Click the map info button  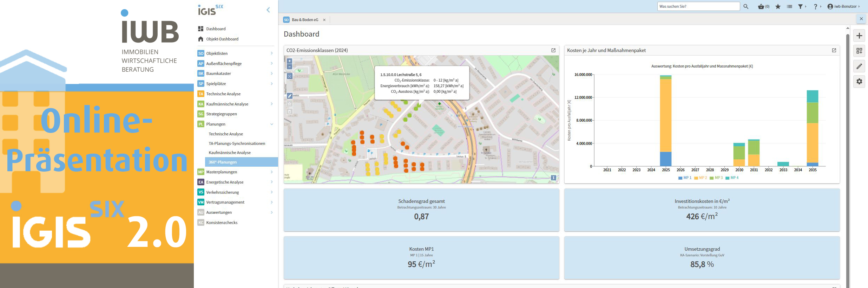coord(553,178)
